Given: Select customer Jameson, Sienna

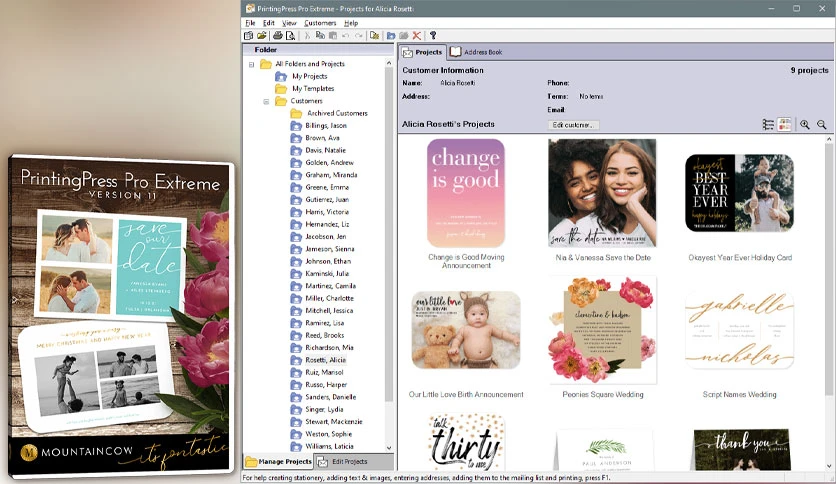Looking at the screenshot, I should [329, 249].
